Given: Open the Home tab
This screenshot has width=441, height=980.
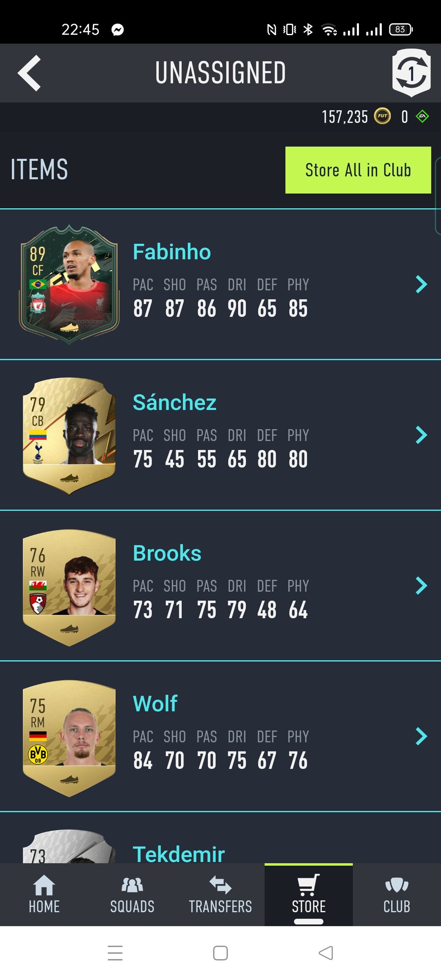Looking at the screenshot, I should (44, 894).
